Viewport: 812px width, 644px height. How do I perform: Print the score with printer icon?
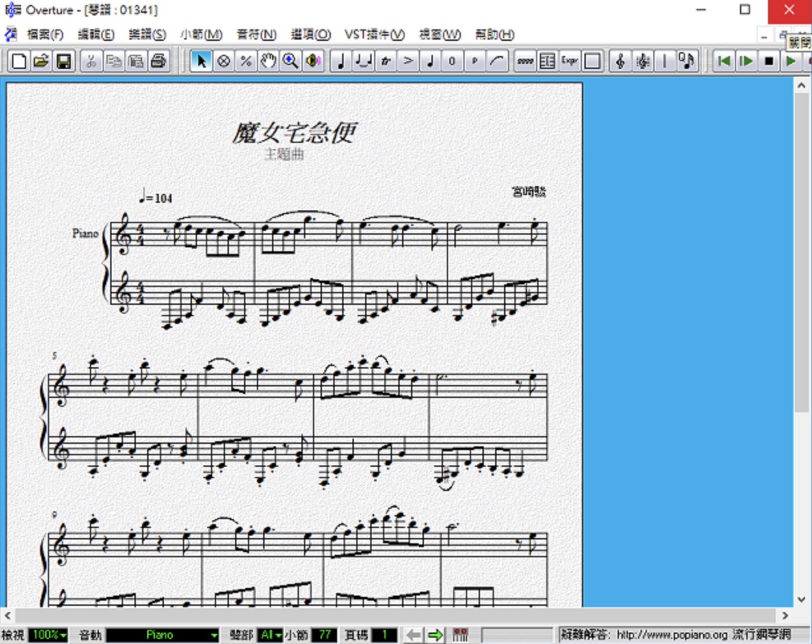tap(158, 61)
